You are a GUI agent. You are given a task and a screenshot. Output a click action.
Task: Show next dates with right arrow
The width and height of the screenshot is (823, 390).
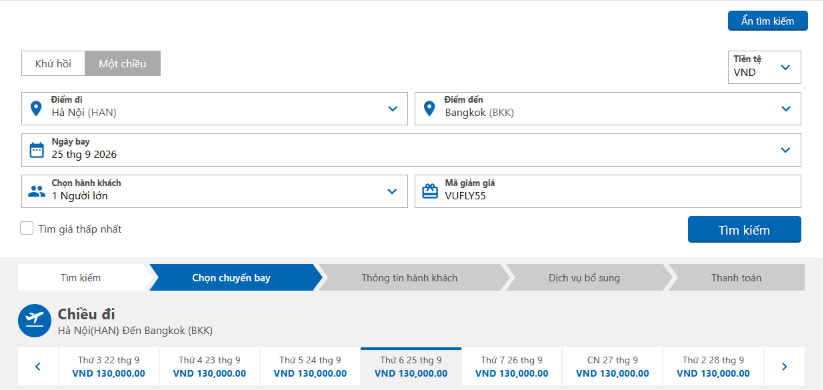784,366
